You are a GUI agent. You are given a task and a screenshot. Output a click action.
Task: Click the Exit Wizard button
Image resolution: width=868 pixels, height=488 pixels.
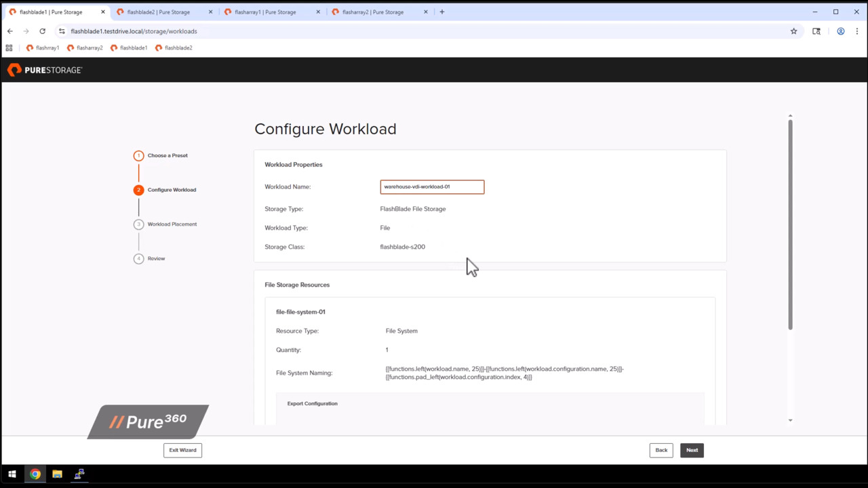point(182,450)
